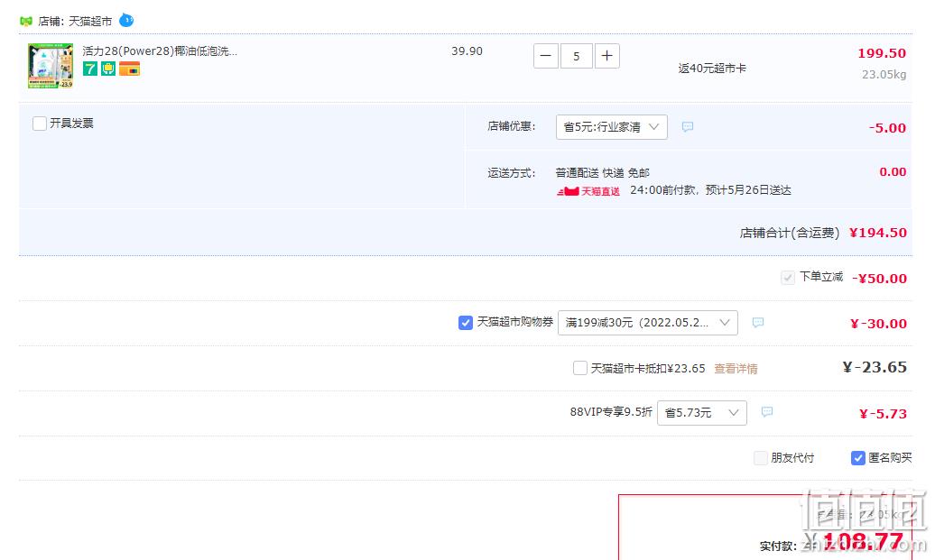Click the yellow-green shield guarantee badge
The height and width of the screenshot is (560, 935).
(x=108, y=69)
